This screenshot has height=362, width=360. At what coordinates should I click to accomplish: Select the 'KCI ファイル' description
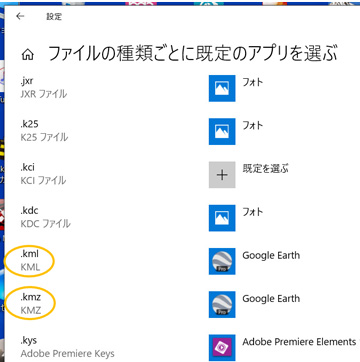[43, 180]
